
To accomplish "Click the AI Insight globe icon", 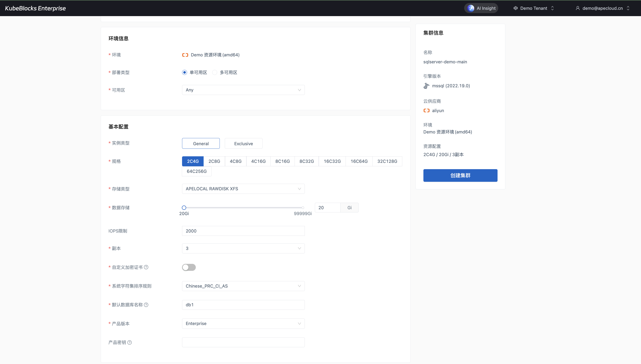I will click(471, 8).
